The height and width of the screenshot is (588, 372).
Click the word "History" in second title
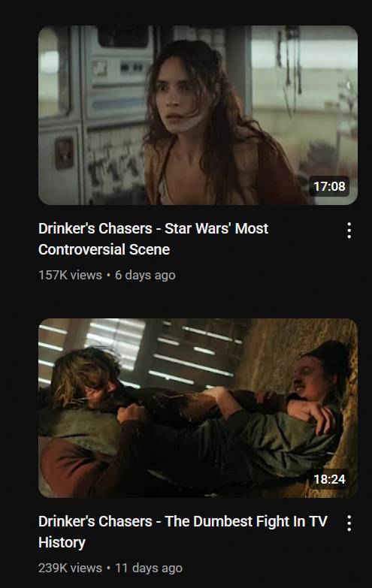click(62, 543)
